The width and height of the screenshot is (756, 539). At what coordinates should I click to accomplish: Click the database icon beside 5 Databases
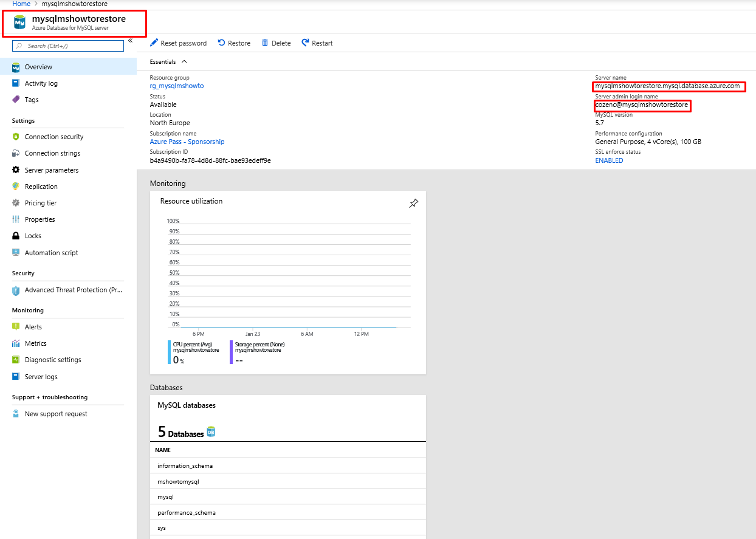[211, 432]
